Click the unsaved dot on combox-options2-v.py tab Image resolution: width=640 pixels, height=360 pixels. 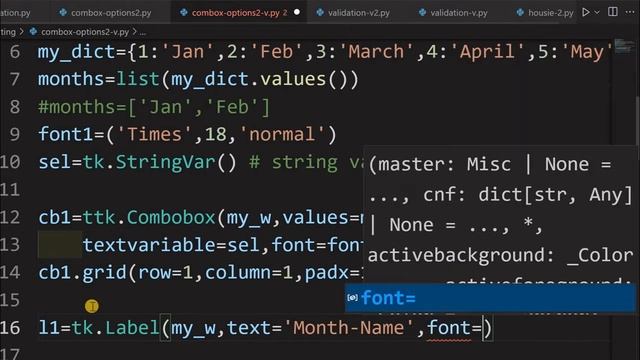[297, 12]
